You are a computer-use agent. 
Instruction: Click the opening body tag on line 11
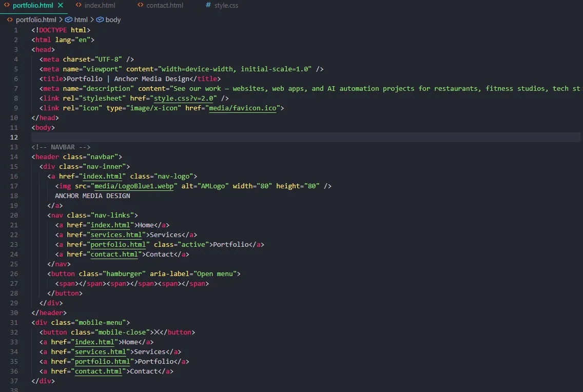[43, 128]
